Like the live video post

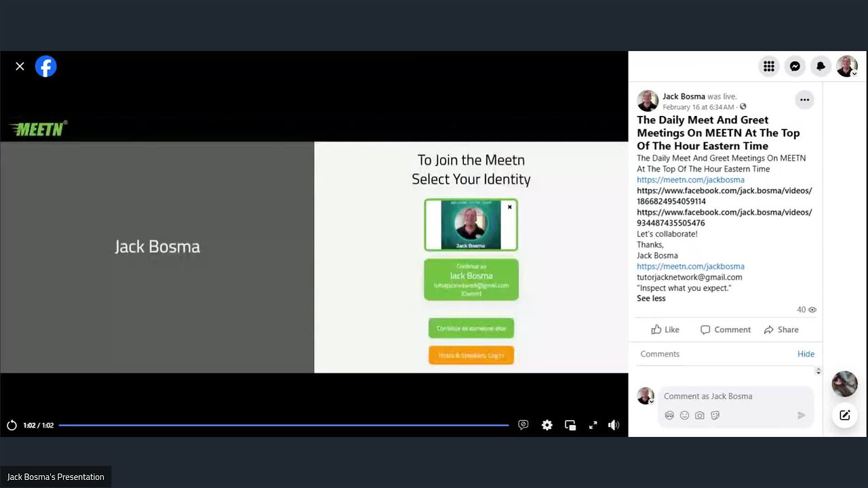coord(665,329)
